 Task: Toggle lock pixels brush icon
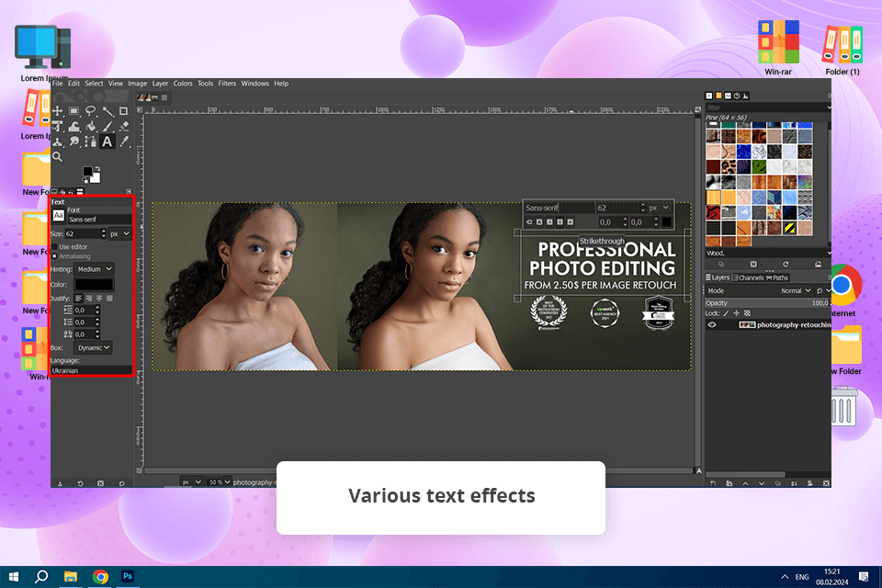coord(726,313)
